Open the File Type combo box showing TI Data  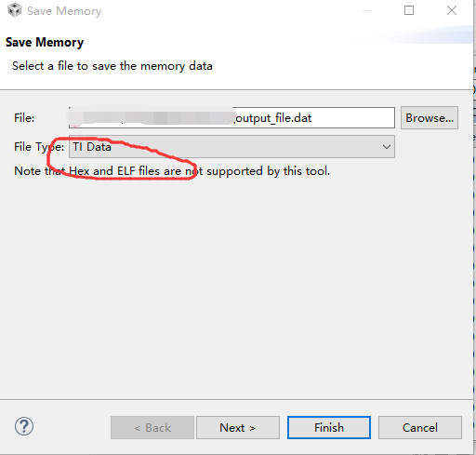point(231,147)
